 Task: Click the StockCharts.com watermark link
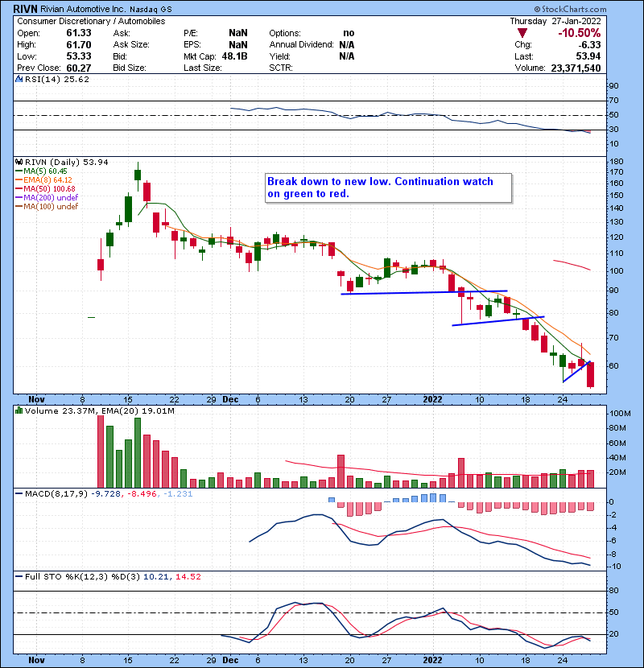570,9
